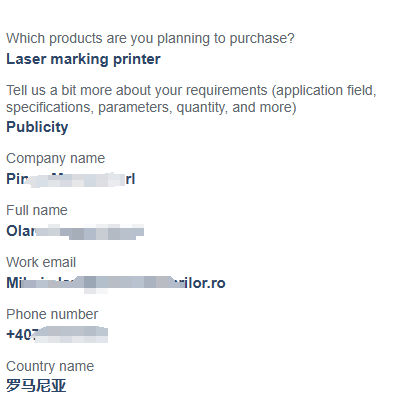Click the 'specifications, parameters, quantity' line
The image size is (406, 419).
click(x=151, y=107)
